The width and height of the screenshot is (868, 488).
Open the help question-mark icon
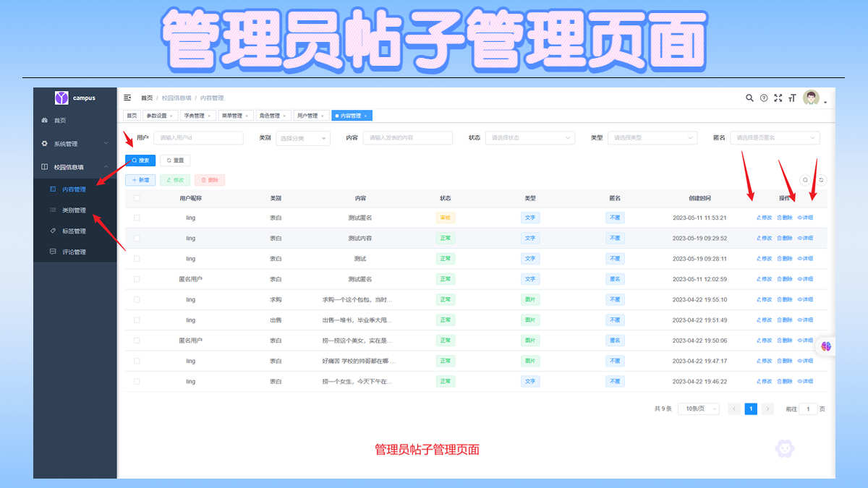point(764,98)
